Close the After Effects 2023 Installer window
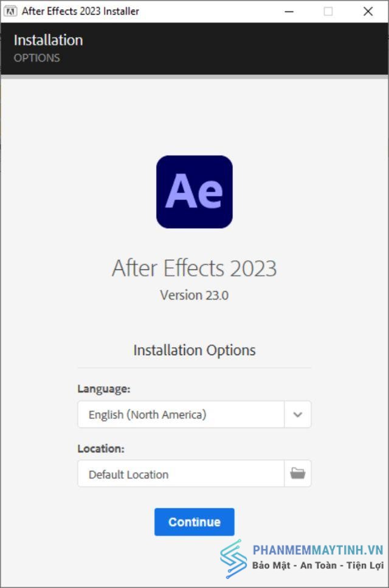 368,12
